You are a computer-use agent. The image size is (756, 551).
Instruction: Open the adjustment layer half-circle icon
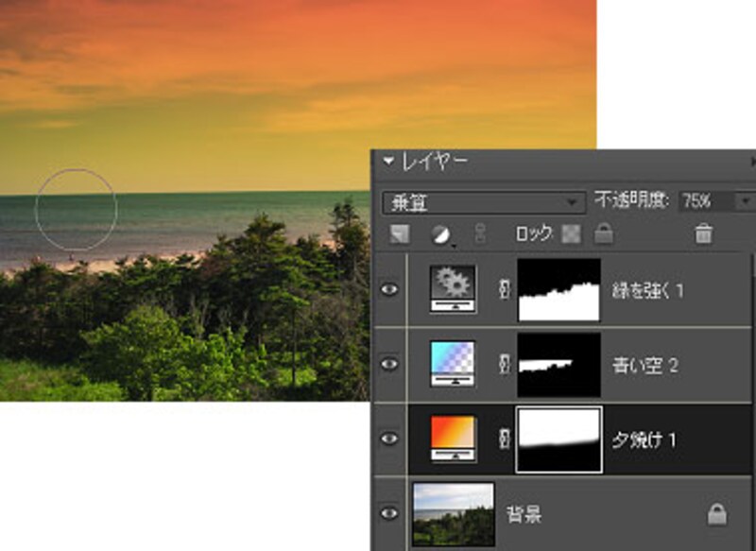(441, 234)
